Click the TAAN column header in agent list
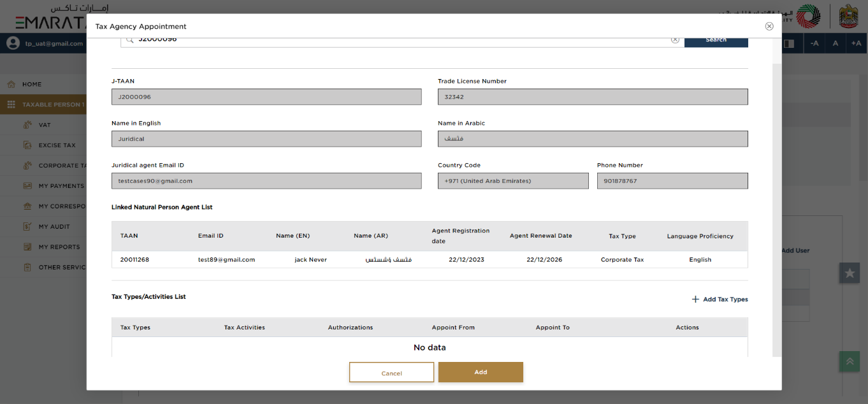The width and height of the screenshot is (868, 404). coord(129,236)
